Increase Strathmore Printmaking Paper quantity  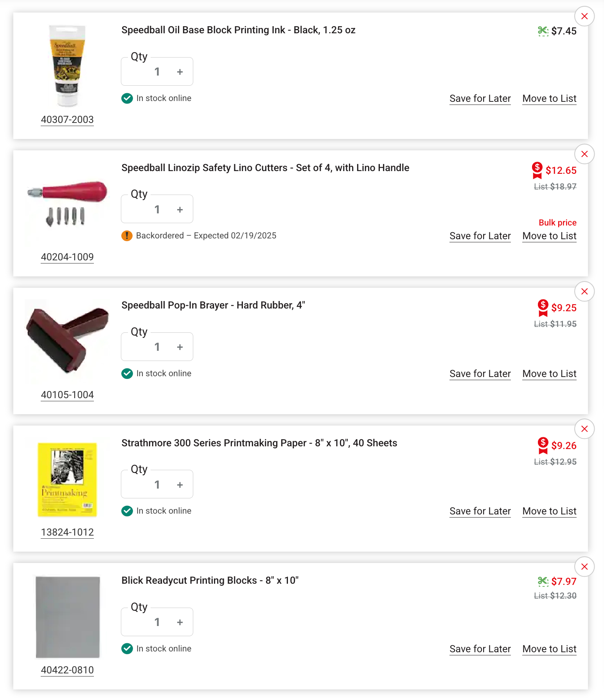pos(180,485)
